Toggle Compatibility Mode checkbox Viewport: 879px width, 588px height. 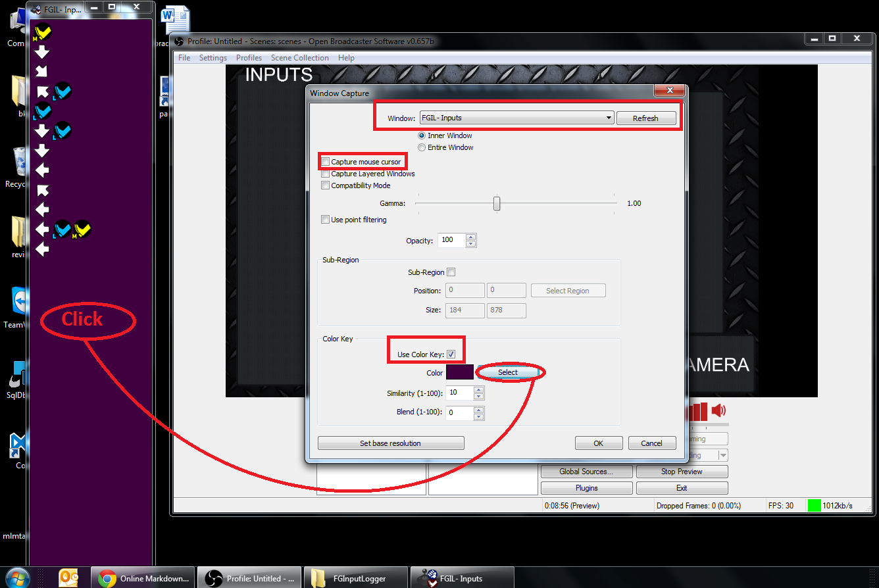pos(325,185)
